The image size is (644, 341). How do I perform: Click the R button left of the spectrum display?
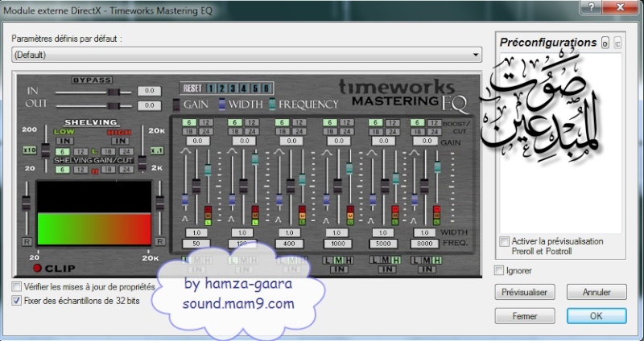27,241
